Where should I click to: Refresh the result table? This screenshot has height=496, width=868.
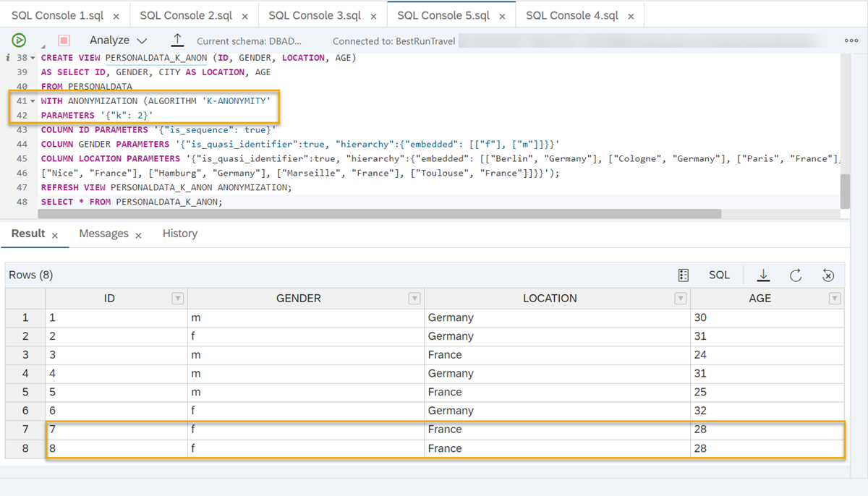(x=796, y=275)
